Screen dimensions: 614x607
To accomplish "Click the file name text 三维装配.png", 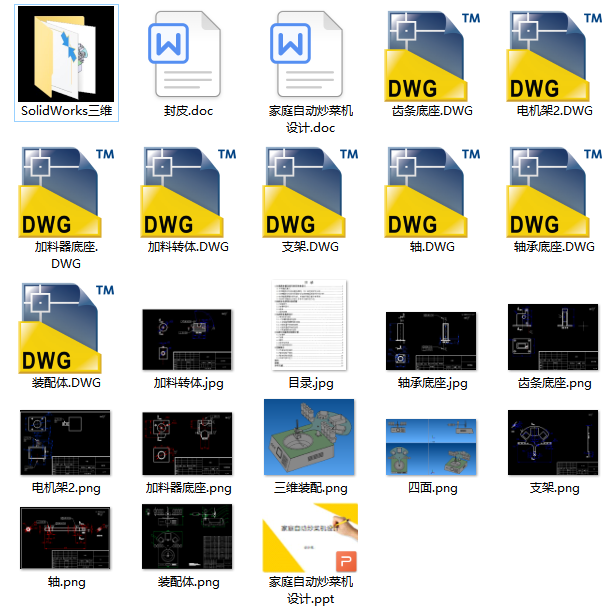I will (311, 488).
